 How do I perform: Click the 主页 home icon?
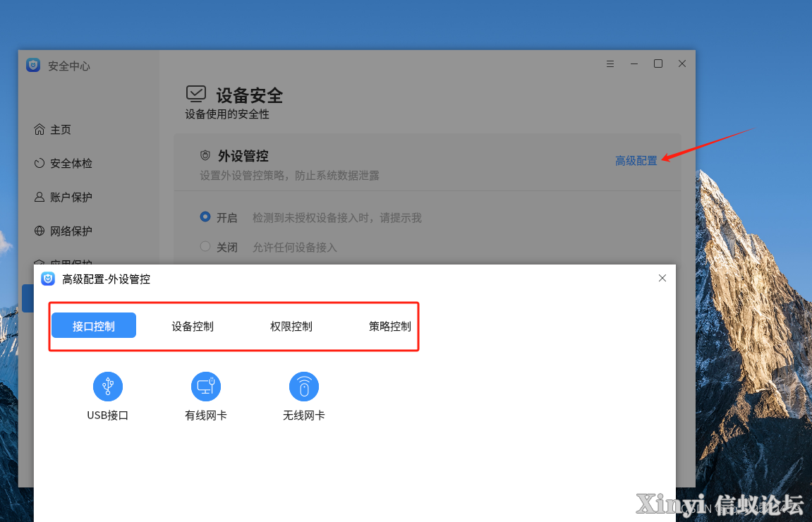(40, 129)
